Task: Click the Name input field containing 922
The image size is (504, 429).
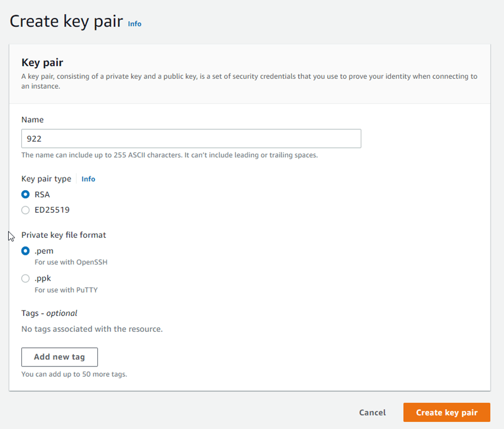Action: (x=191, y=139)
